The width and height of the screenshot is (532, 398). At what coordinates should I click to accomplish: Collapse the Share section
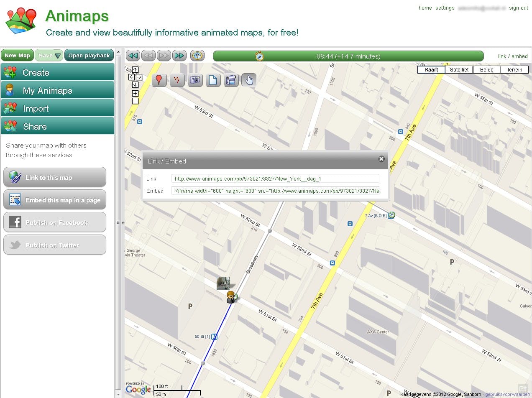pyautogui.click(x=57, y=126)
